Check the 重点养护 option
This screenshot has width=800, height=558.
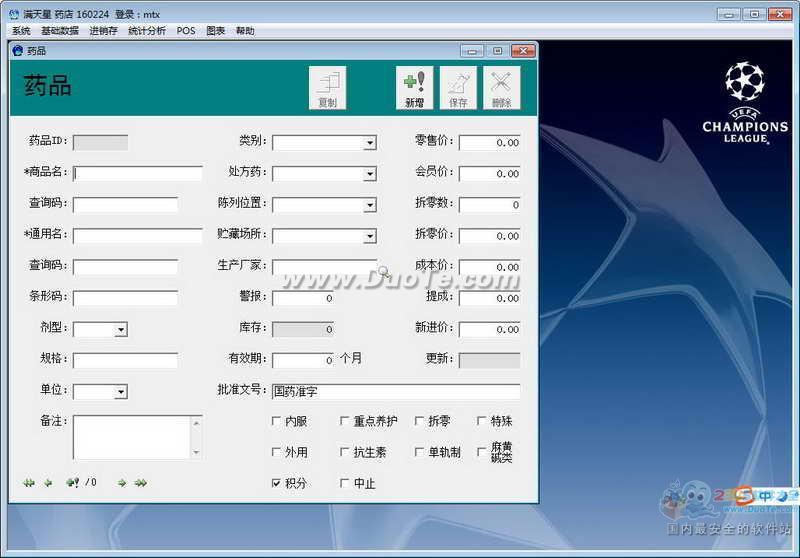344,421
